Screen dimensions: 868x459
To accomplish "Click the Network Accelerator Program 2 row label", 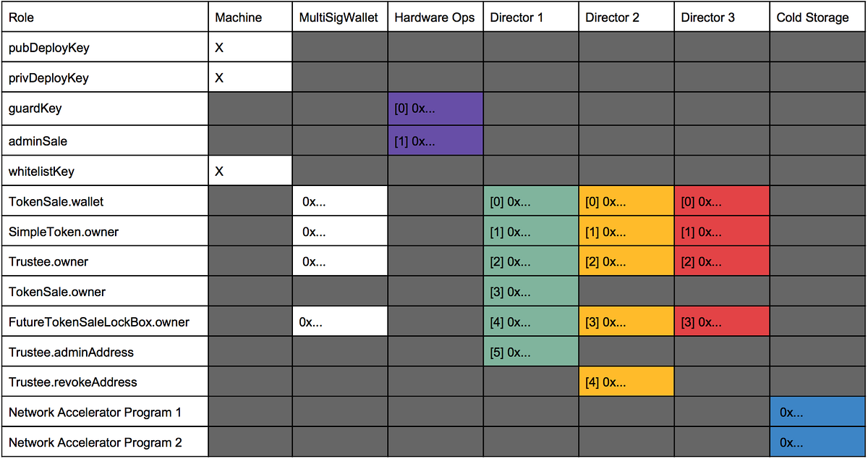I will pyautogui.click(x=95, y=442).
